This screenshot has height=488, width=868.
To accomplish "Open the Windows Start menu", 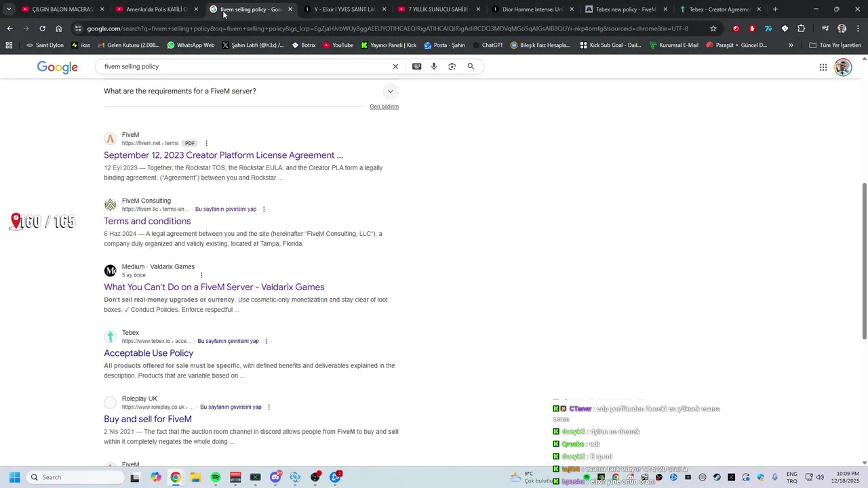I will 14,477.
